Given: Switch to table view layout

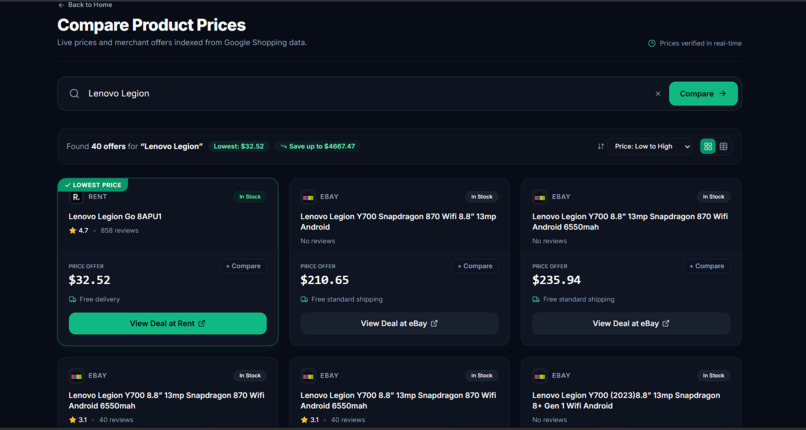Looking at the screenshot, I should [x=723, y=146].
